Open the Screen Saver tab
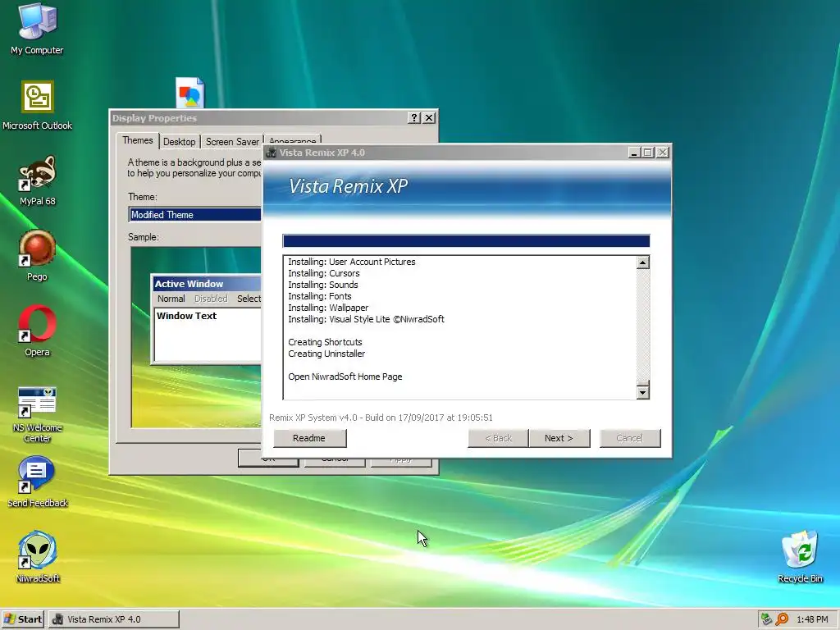840x630 pixels. tap(232, 141)
